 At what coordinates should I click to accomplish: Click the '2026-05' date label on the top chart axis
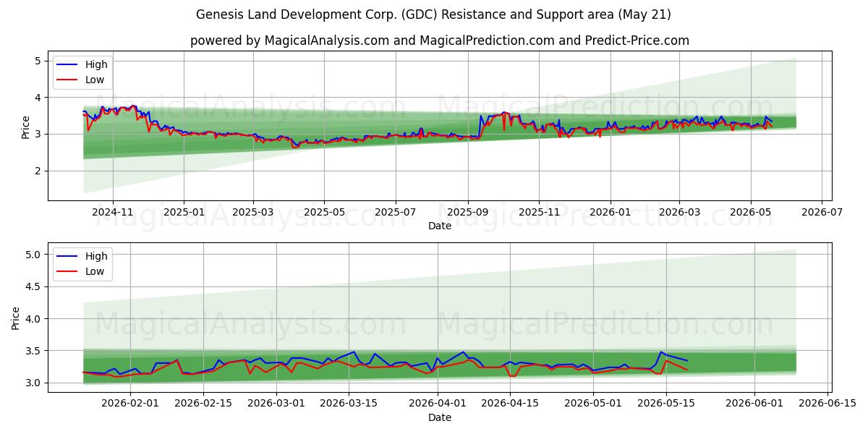pyautogui.click(x=750, y=213)
